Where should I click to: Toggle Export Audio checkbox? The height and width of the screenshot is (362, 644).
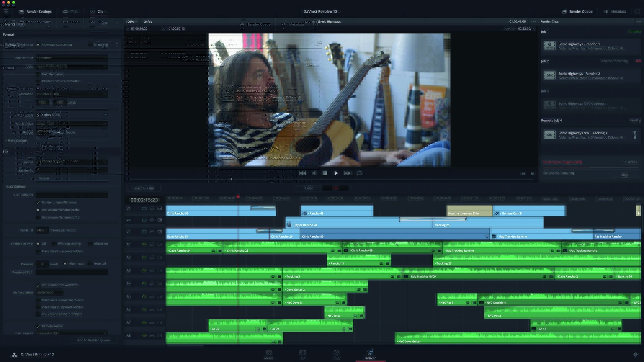coord(38,115)
